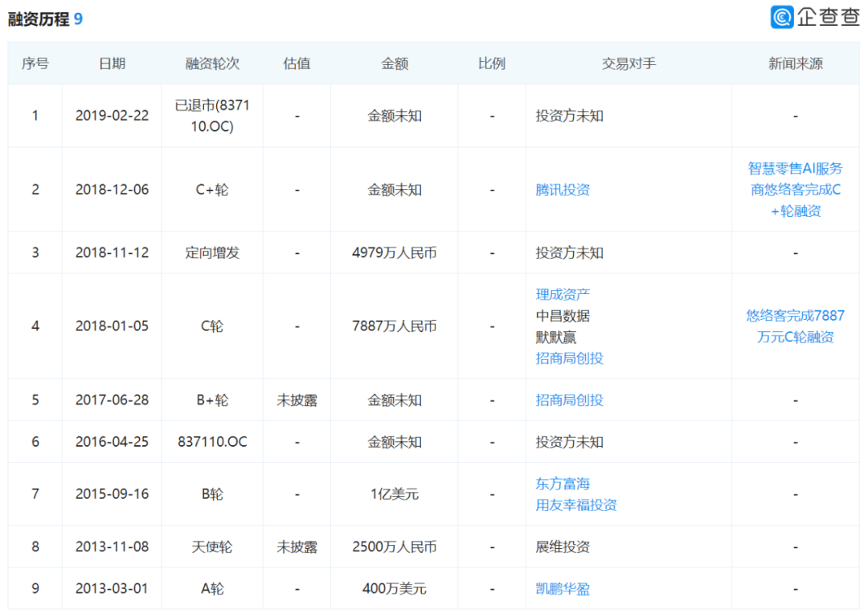Viewport: 868px width, 614px height.
Task: Click the 估值 column header
Action: click(297, 63)
